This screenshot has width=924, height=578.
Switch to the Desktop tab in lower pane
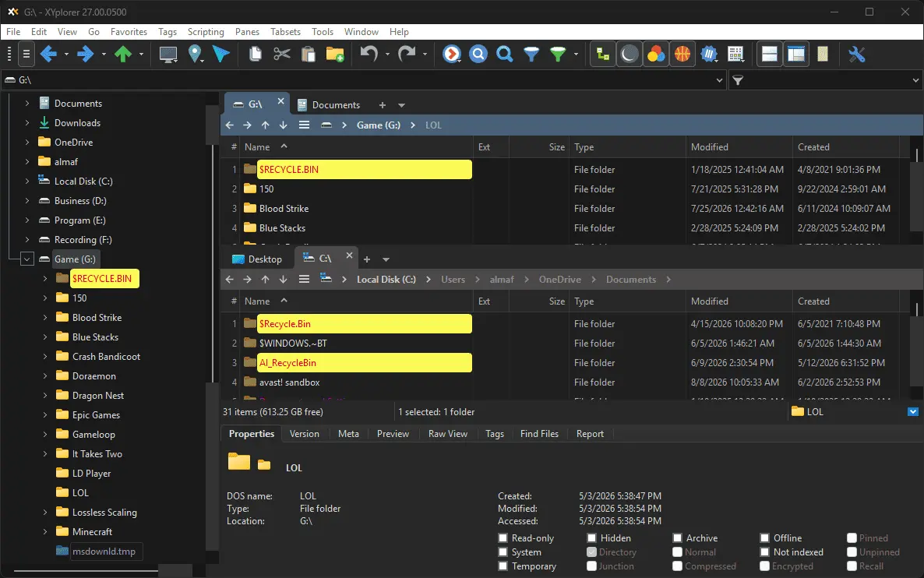tap(257, 259)
